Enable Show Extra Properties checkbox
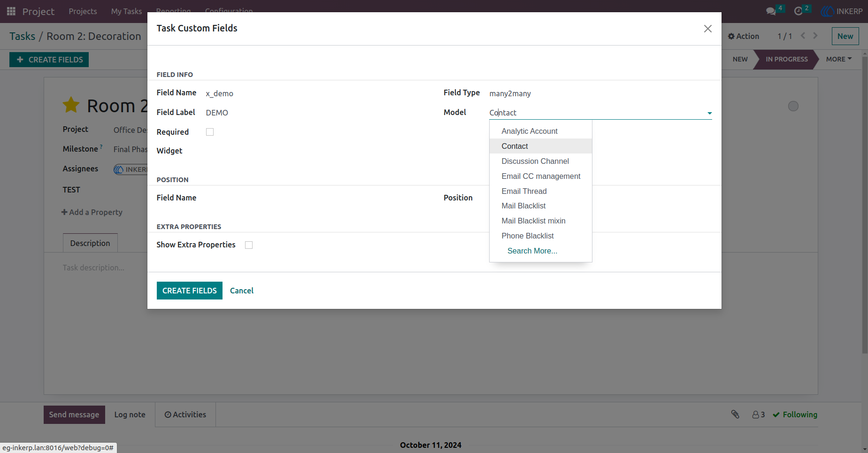This screenshot has width=868, height=453. click(249, 245)
